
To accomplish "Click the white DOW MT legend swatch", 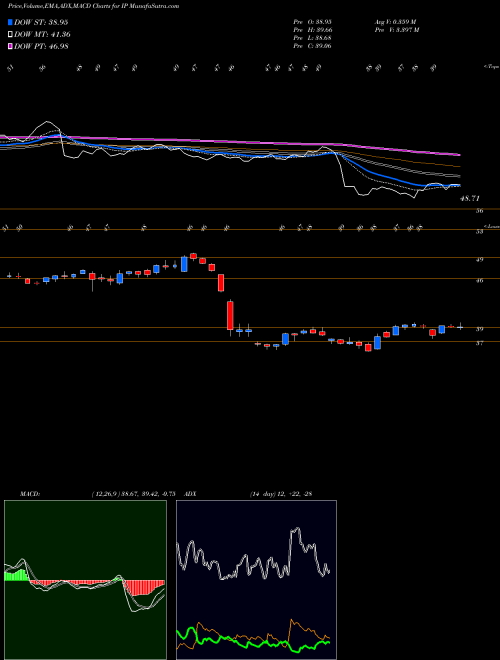I will tap(10, 35).
